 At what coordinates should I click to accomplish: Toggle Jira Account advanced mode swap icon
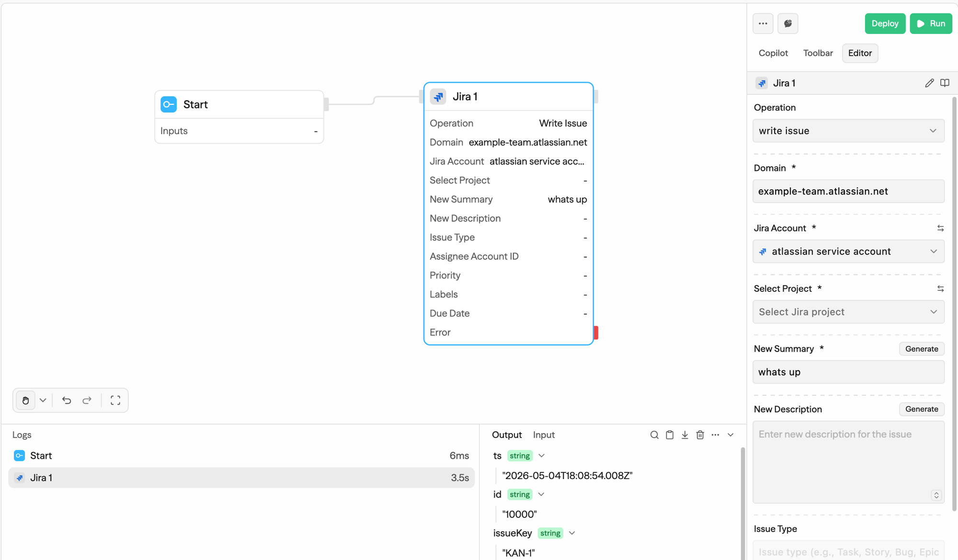pos(940,229)
